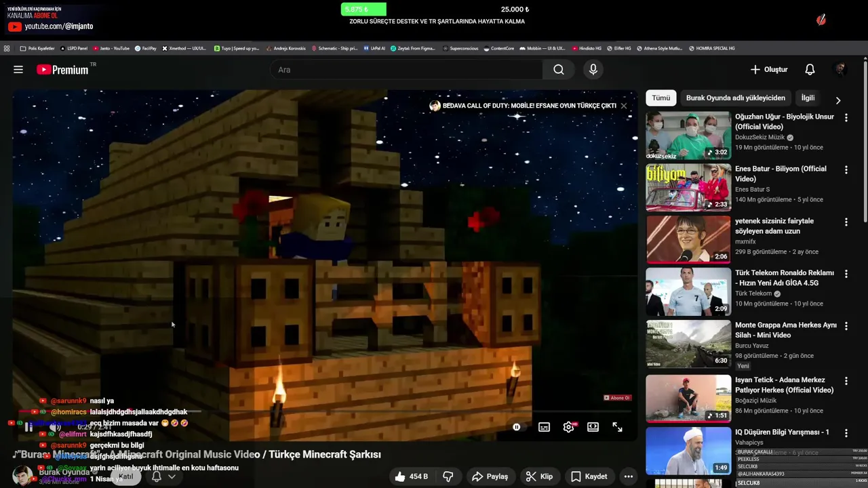Open options for Monte Grappa video

tap(846, 326)
